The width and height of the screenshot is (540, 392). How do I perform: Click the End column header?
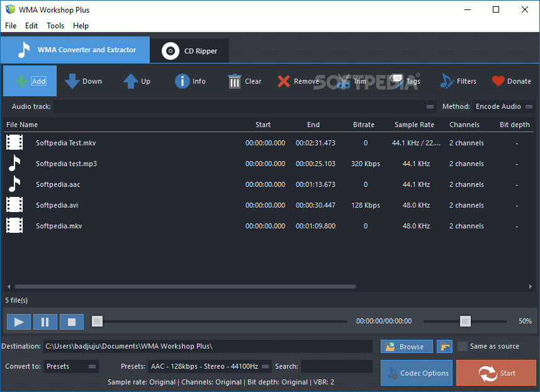tap(313, 125)
